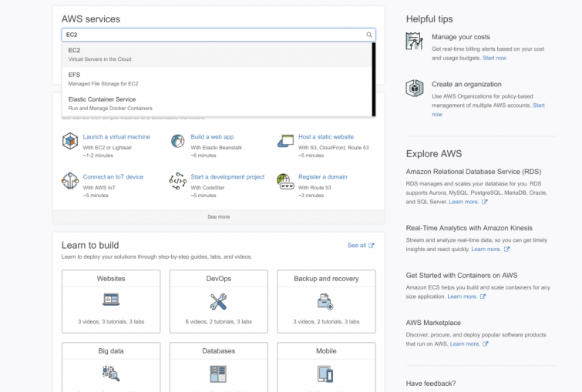This screenshot has height=392, width=582.
Task: Click the Connect an IoT device icon
Action: pos(70,181)
